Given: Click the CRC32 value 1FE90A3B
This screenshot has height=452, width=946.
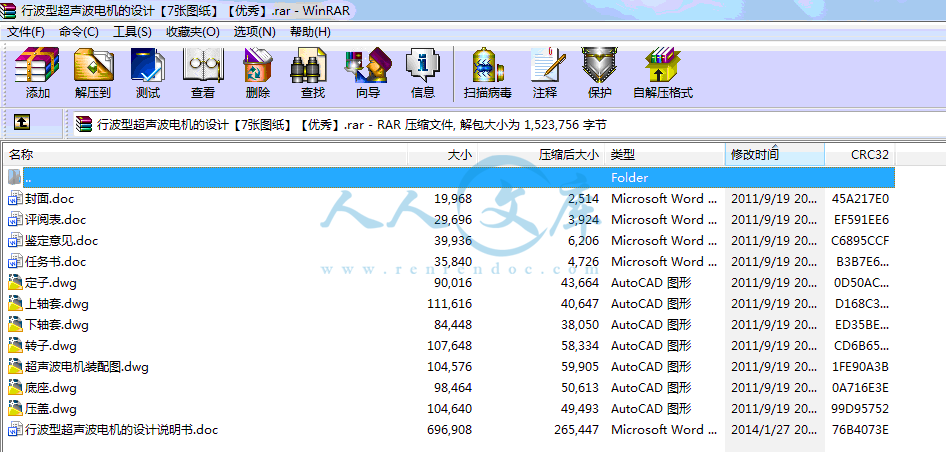Looking at the screenshot, I should tap(860, 367).
